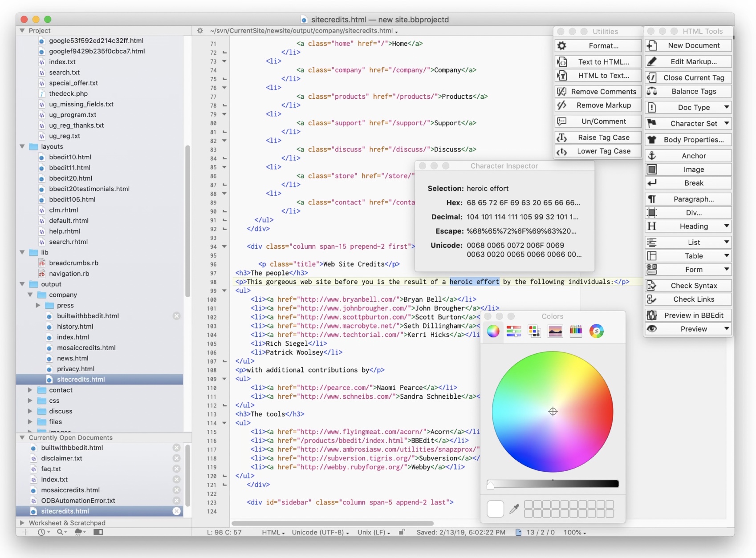Pick the eyedropper tool in Colors panel

[514, 509]
